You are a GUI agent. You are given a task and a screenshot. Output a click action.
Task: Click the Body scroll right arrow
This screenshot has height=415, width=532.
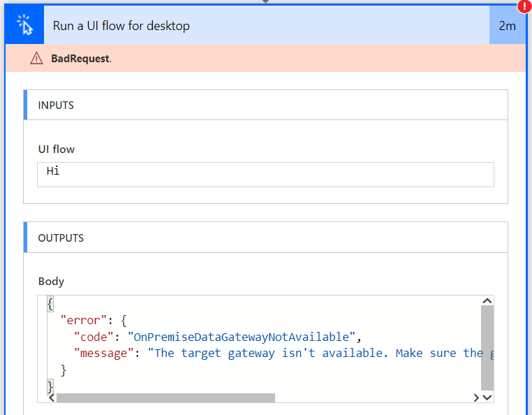(x=476, y=398)
